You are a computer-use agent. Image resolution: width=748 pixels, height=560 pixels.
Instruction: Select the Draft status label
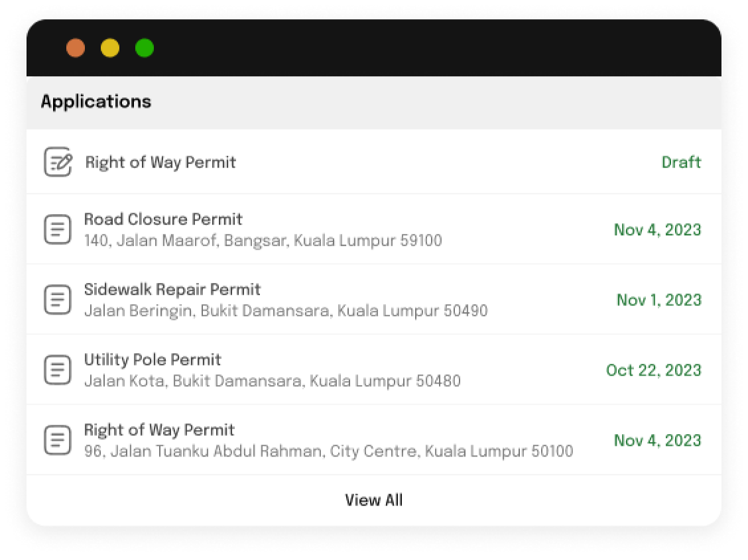tap(681, 162)
